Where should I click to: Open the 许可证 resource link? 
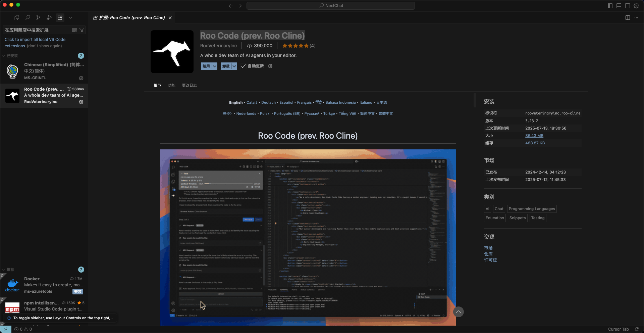tap(490, 260)
